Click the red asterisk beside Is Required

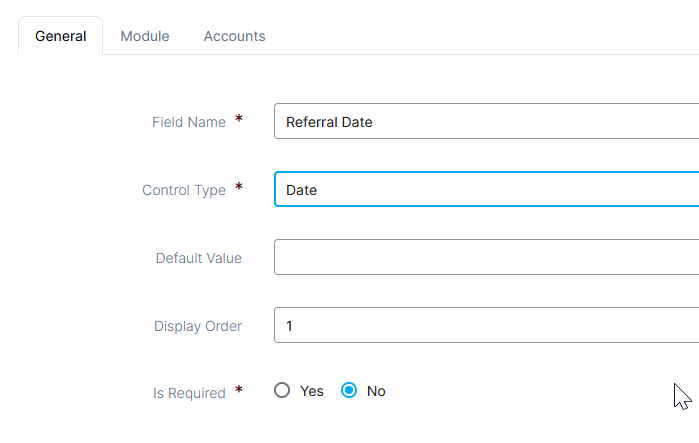click(x=238, y=391)
